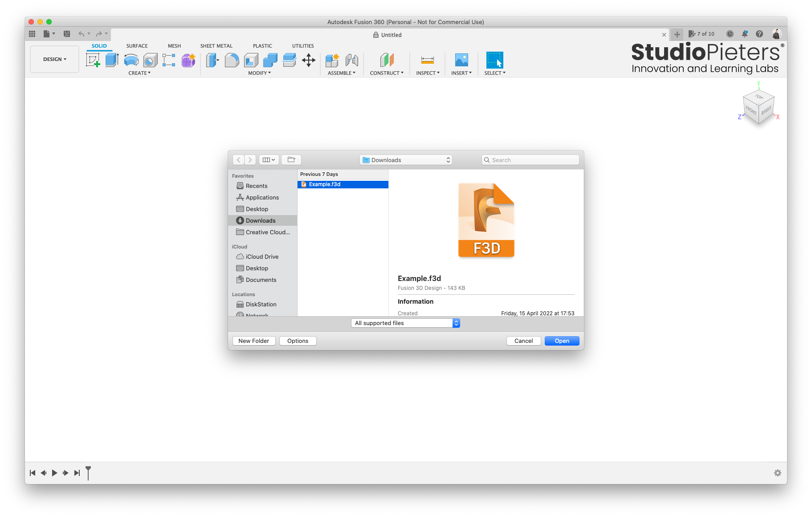Switch to the SHEET METAL tab

pos(216,46)
